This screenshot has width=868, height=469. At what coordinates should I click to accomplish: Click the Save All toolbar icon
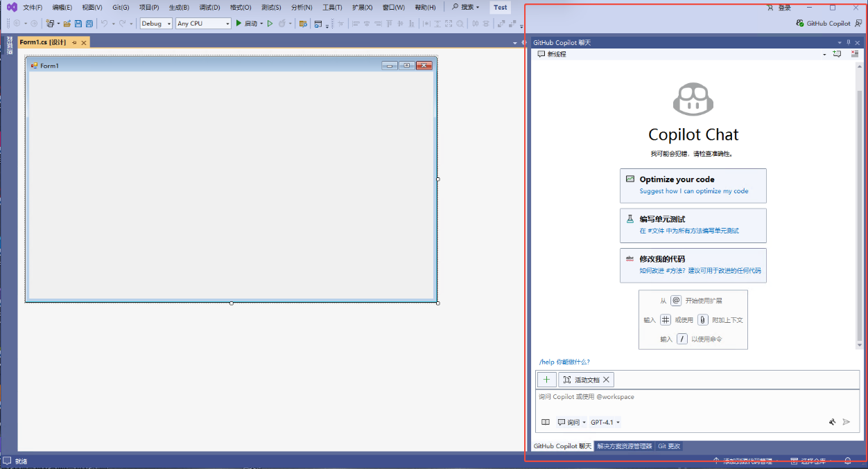tap(89, 24)
